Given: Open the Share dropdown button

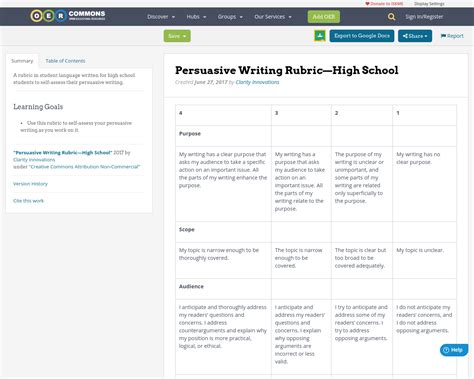Looking at the screenshot, I should (415, 36).
